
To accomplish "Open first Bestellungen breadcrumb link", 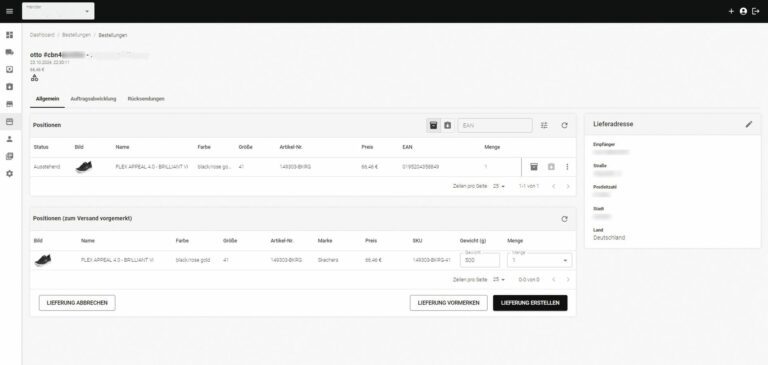I will click(x=76, y=35).
